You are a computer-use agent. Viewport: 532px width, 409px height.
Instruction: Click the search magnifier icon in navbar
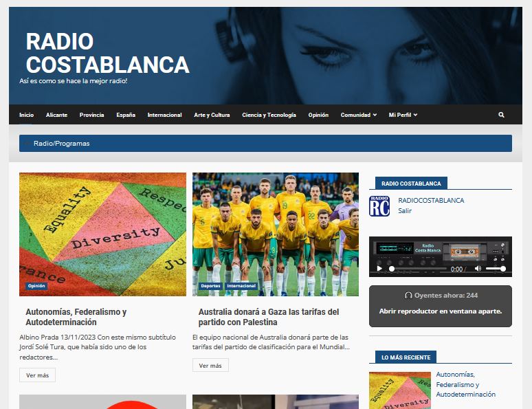(x=501, y=115)
